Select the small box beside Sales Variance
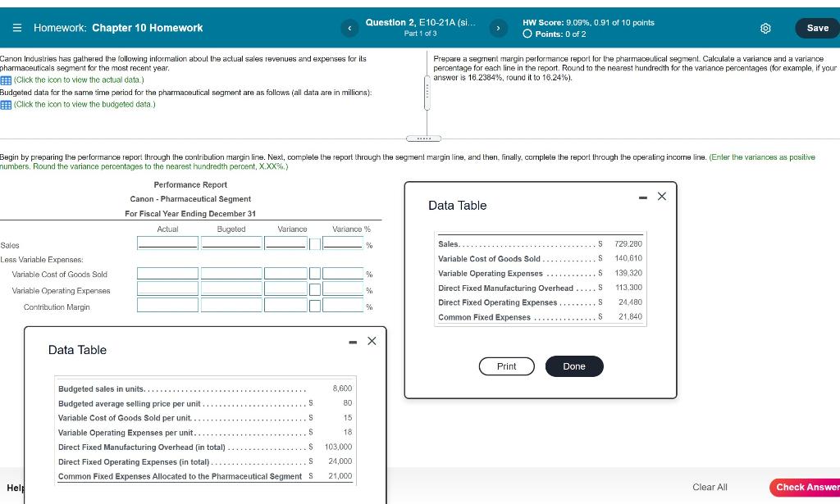The image size is (840, 504). (x=315, y=244)
